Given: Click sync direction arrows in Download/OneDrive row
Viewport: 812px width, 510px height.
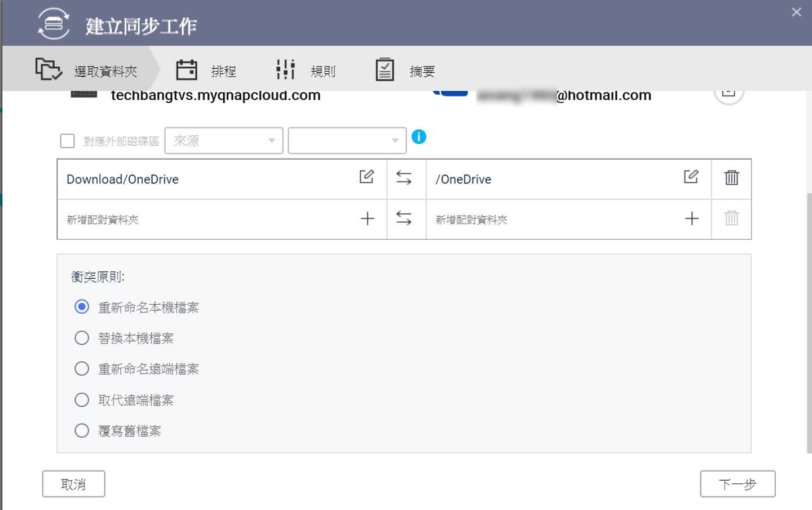Looking at the screenshot, I should click(x=404, y=178).
